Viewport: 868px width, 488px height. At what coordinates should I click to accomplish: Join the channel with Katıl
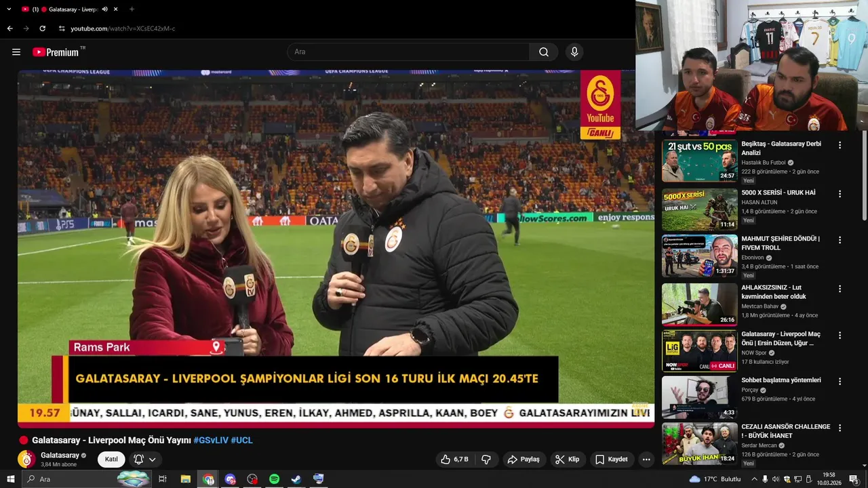(111, 460)
